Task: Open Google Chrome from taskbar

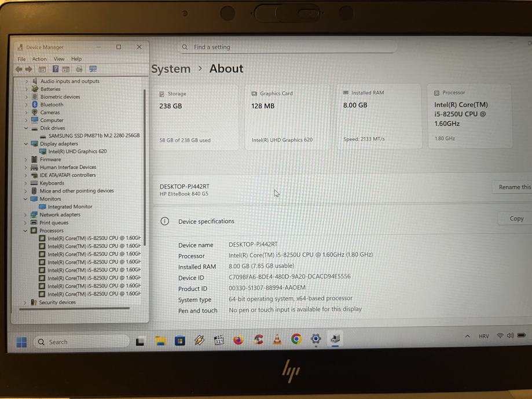Action: (296, 338)
